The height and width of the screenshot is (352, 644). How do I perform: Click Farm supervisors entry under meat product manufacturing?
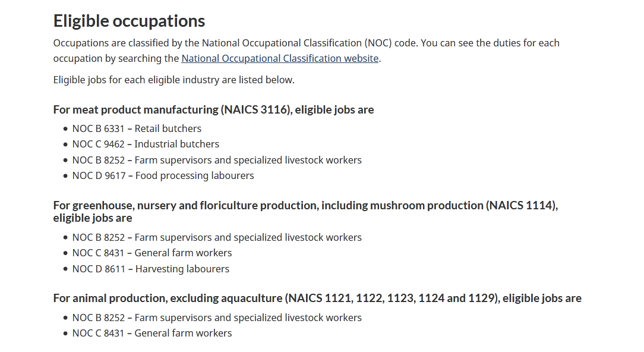point(217,160)
